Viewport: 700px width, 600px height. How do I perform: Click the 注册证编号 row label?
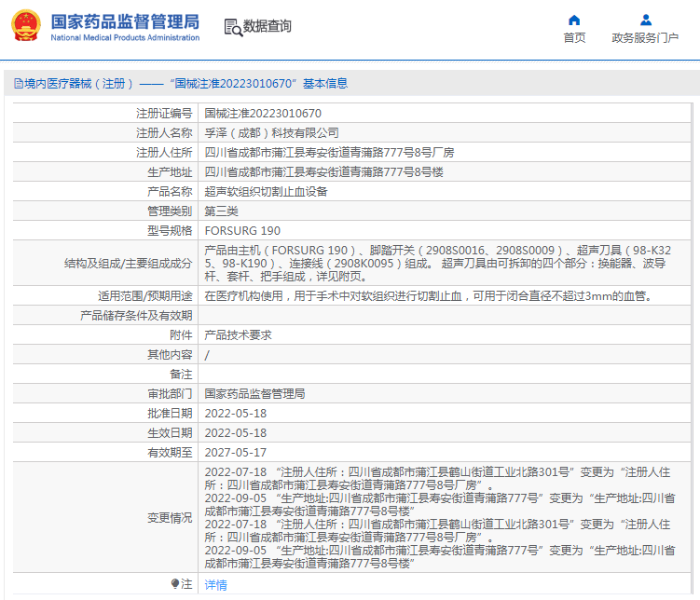click(x=164, y=114)
